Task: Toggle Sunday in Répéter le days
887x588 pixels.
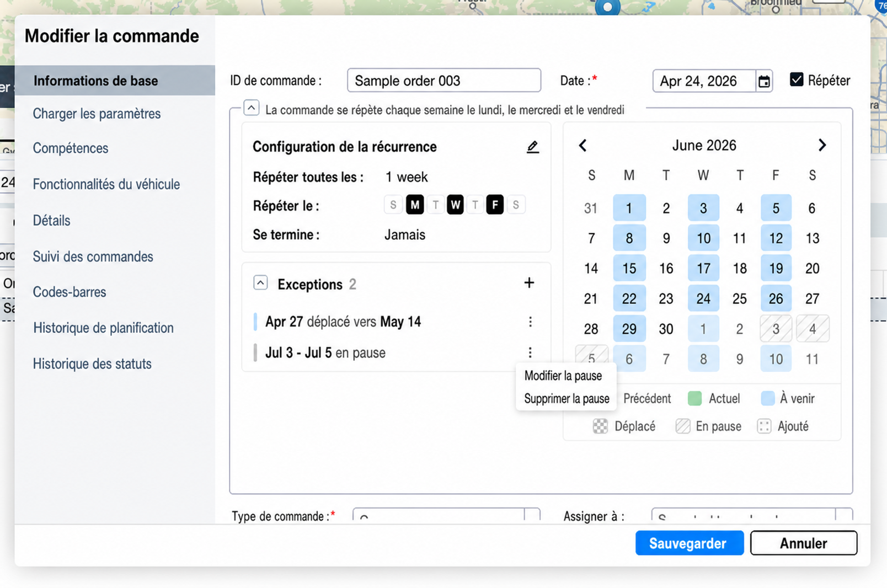Action: point(393,205)
